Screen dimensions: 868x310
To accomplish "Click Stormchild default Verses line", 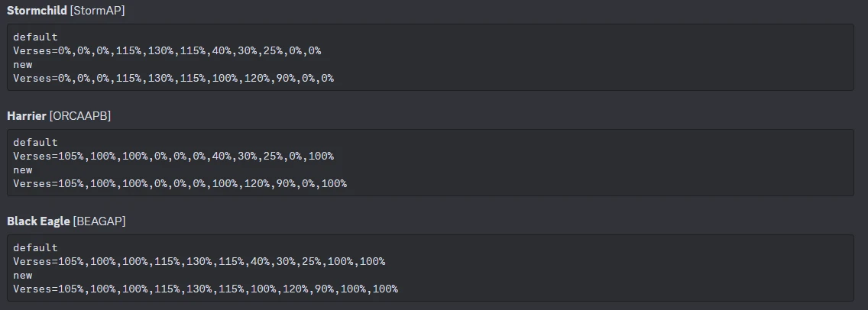I will click(x=167, y=50).
